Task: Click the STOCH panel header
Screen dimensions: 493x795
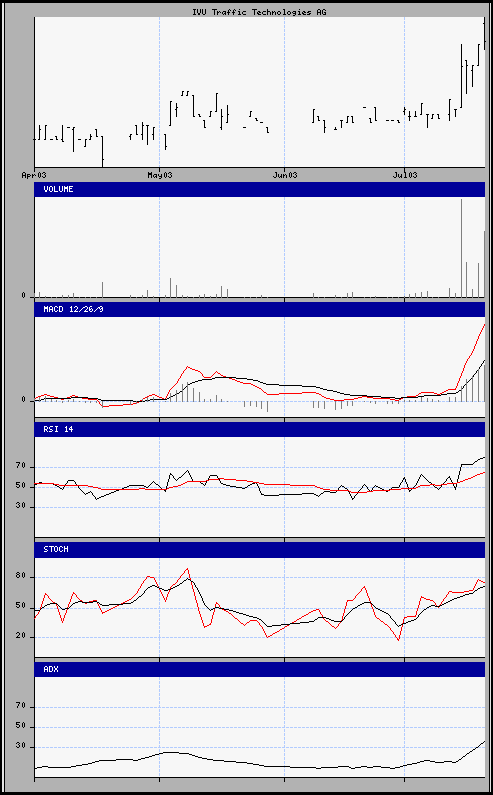Action: [x=260, y=550]
